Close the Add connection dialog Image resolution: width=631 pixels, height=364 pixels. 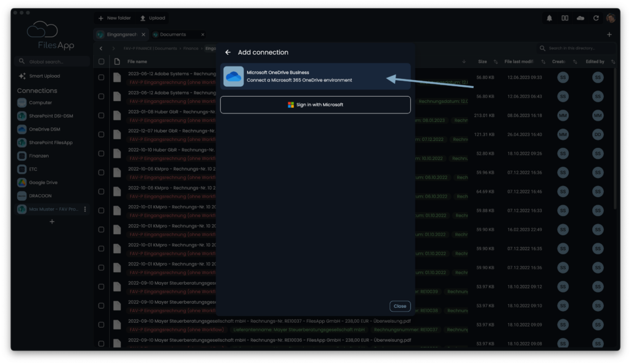click(x=399, y=306)
